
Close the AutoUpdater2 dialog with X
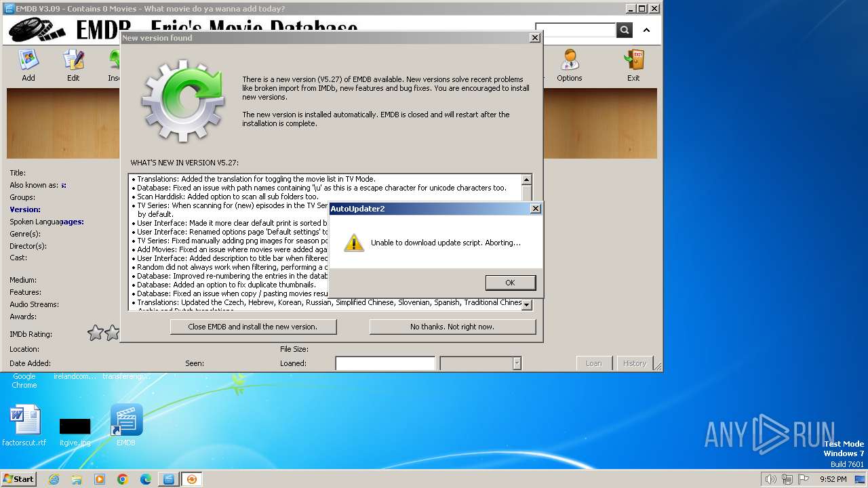point(534,209)
